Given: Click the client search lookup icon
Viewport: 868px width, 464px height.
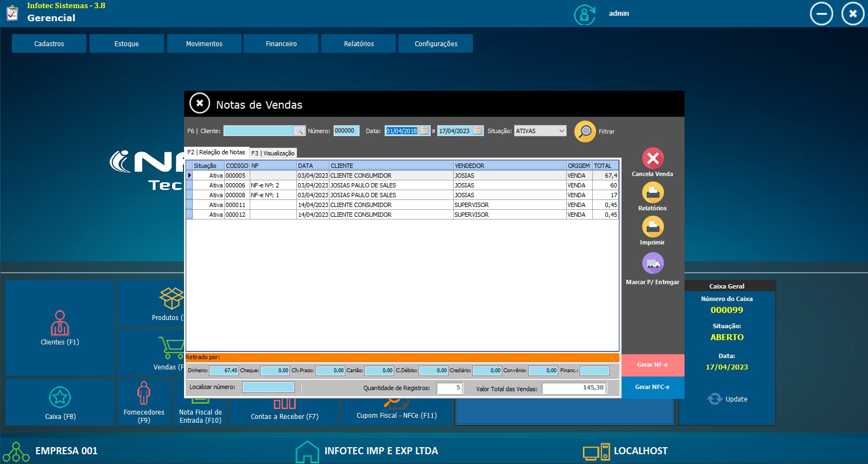Looking at the screenshot, I should pos(299,131).
